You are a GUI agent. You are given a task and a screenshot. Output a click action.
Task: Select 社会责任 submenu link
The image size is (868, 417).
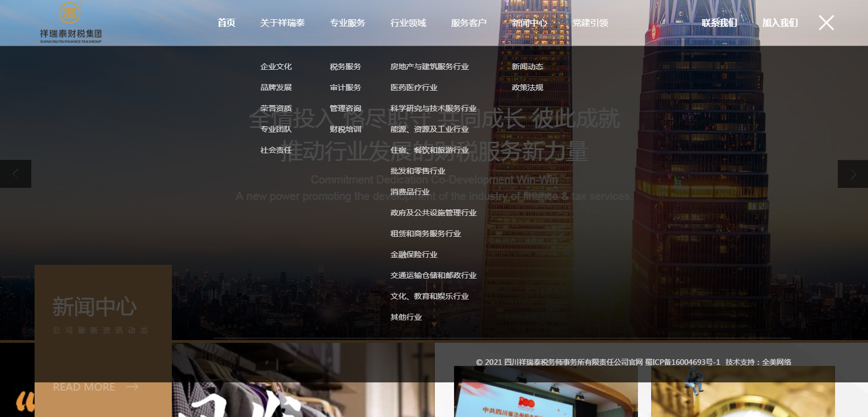276,150
